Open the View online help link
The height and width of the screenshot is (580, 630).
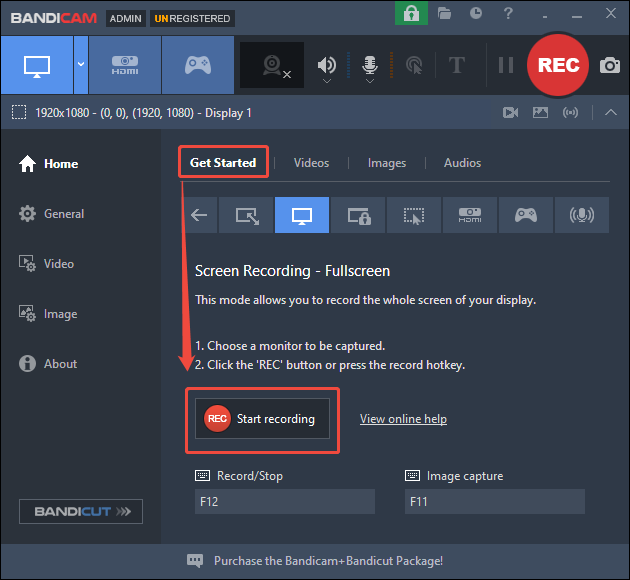[x=403, y=419]
